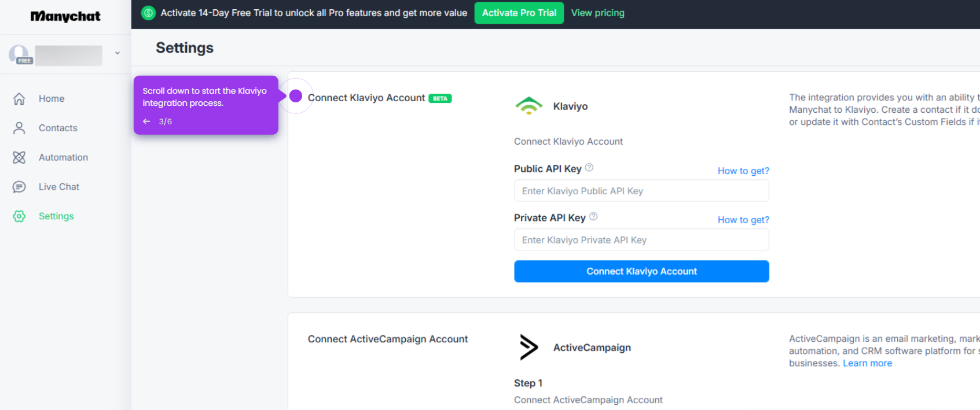Click the 3/6 tour step counter
The image size is (980, 410).
[x=166, y=121]
